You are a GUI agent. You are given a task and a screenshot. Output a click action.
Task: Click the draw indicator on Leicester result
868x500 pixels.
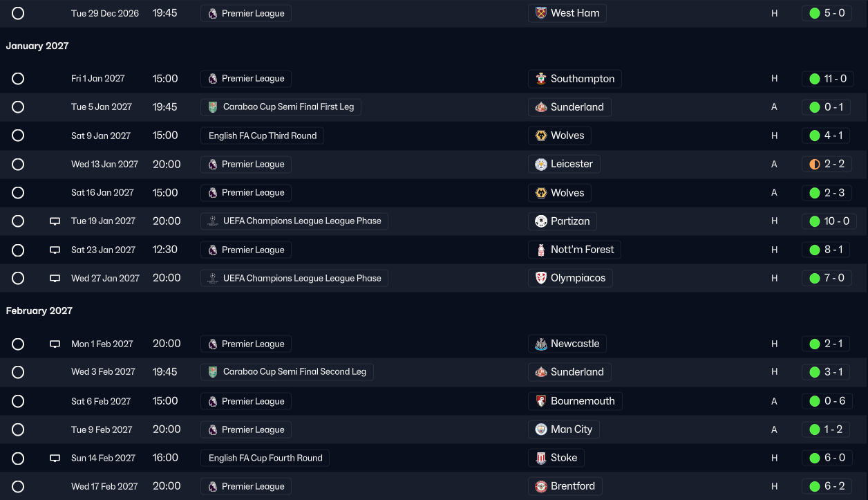[815, 165]
